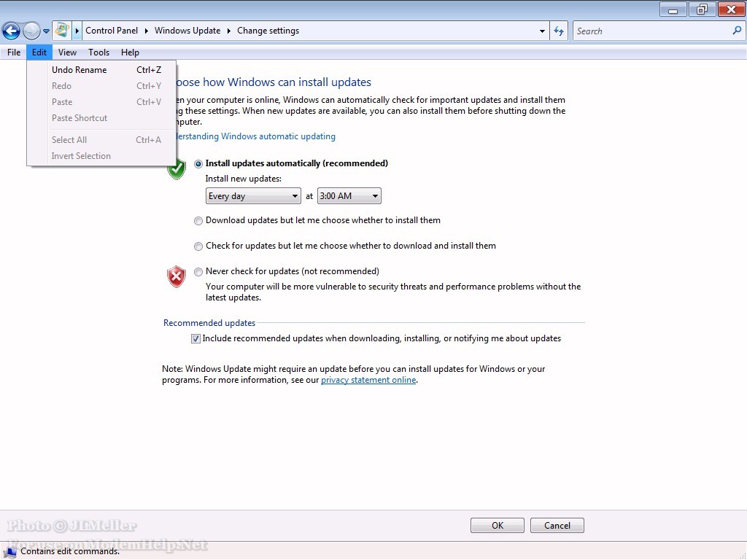Screen dimensions: 747x560
Task: Click the Choose how Windows can install updates heading
Action: click(274, 82)
